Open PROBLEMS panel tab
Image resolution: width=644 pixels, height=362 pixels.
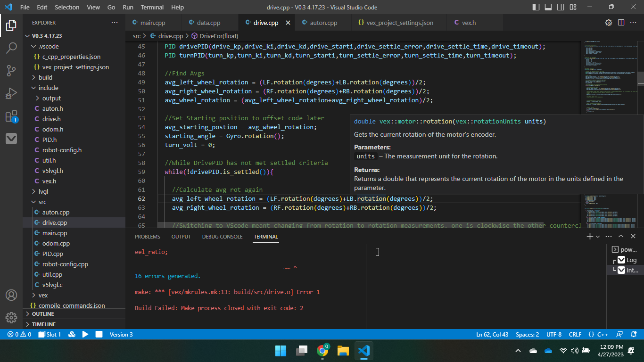pyautogui.click(x=148, y=237)
